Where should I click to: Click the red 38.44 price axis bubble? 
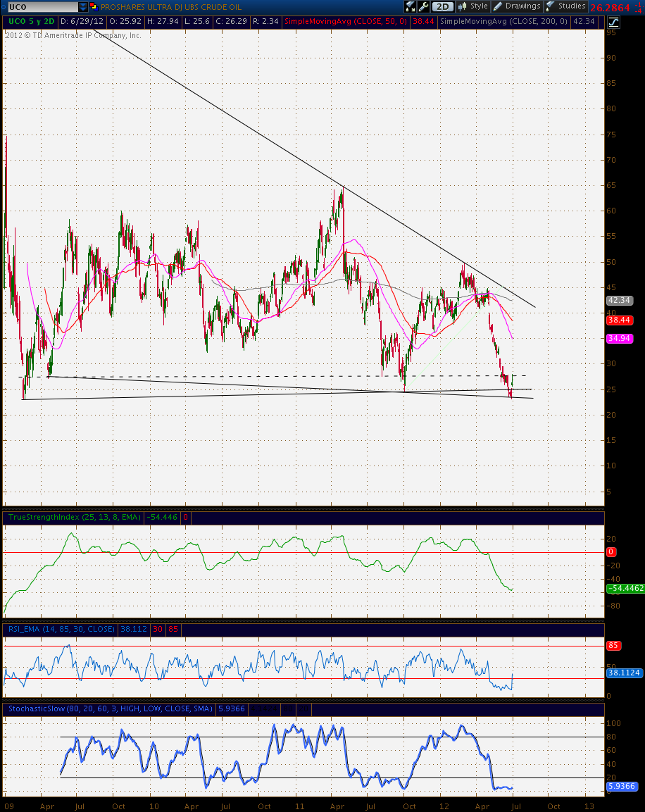[619, 320]
